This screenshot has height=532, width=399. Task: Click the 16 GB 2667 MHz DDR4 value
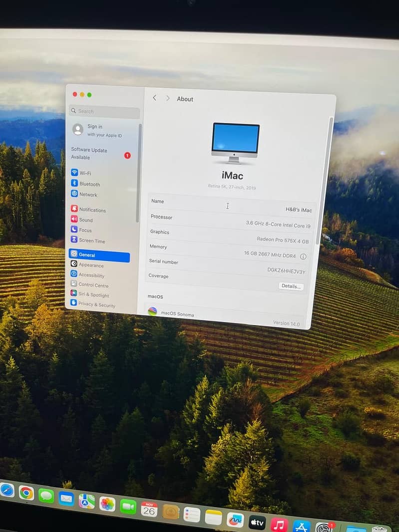270,255
